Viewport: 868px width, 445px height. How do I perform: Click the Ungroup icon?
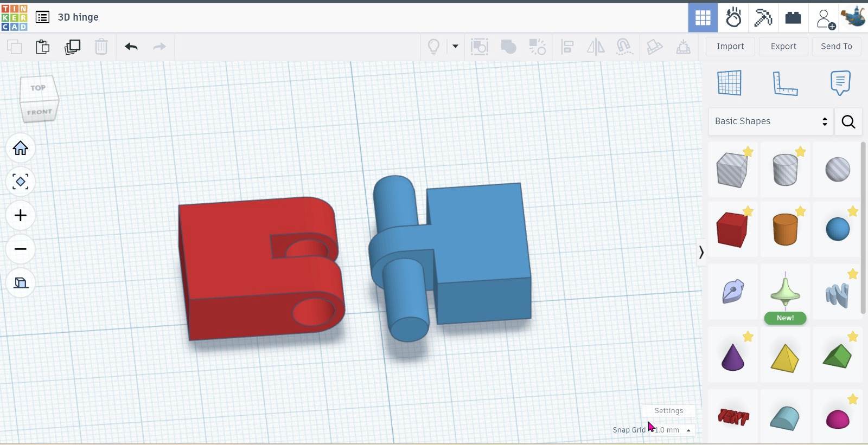pyautogui.click(x=538, y=47)
